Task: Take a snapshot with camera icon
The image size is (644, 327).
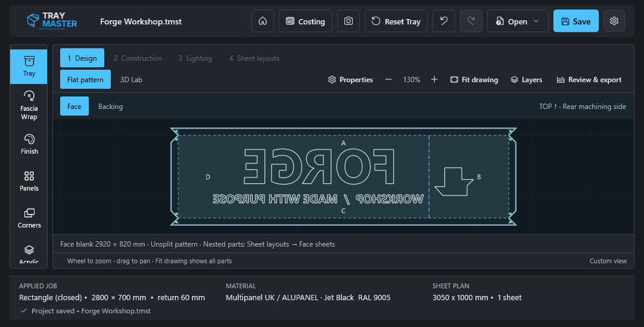Action: coord(349,21)
